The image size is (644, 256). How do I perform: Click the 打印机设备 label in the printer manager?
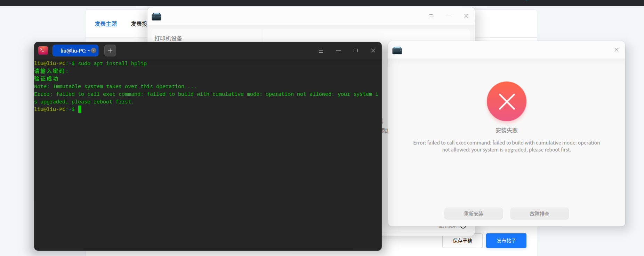168,38
